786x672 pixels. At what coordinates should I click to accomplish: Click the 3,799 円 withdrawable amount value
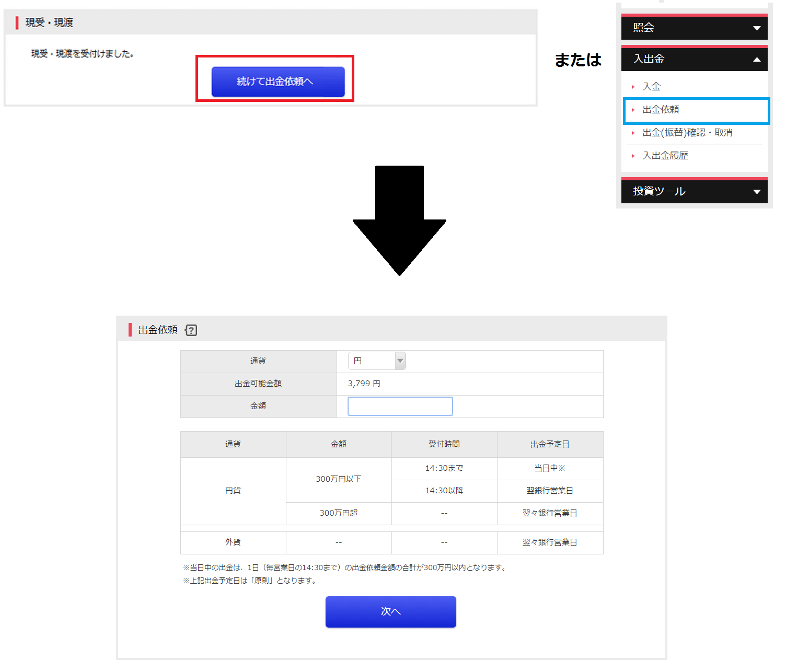point(364,384)
